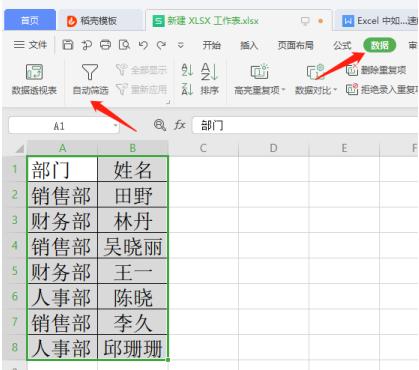Open the 文件 menu
The image size is (419, 370).
click(x=30, y=44)
